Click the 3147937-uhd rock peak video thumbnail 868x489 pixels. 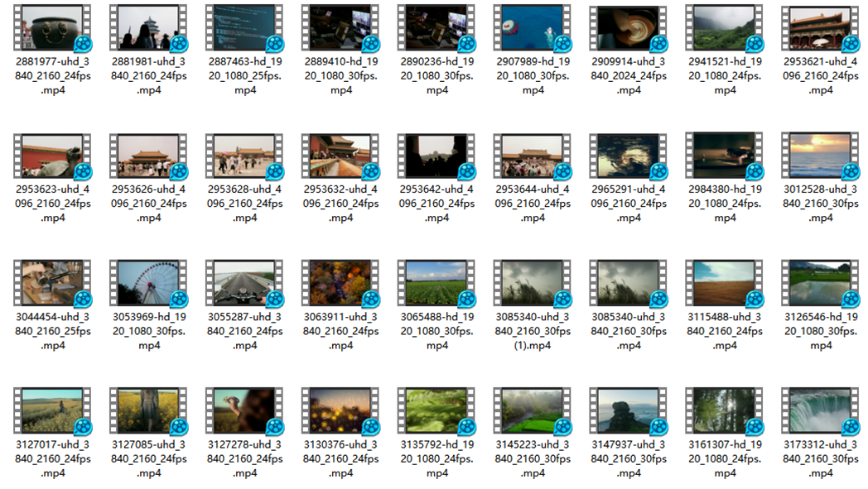pos(629,410)
